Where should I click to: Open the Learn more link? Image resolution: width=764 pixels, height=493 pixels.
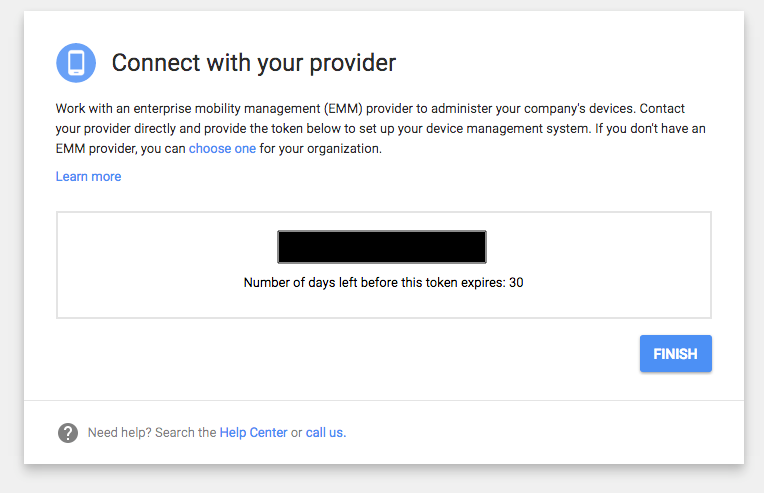point(88,176)
